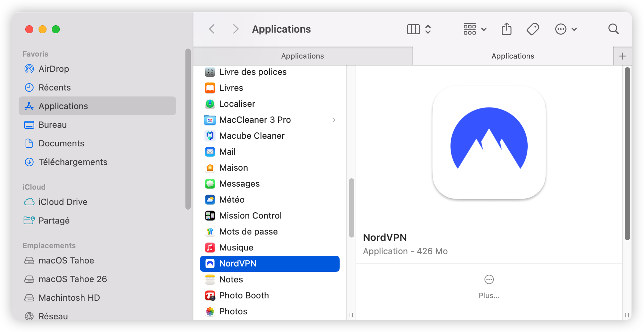This screenshot has height=332, width=644.
Task: Click the Bureau desktop icon
Action: pyautogui.click(x=29, y=125)
